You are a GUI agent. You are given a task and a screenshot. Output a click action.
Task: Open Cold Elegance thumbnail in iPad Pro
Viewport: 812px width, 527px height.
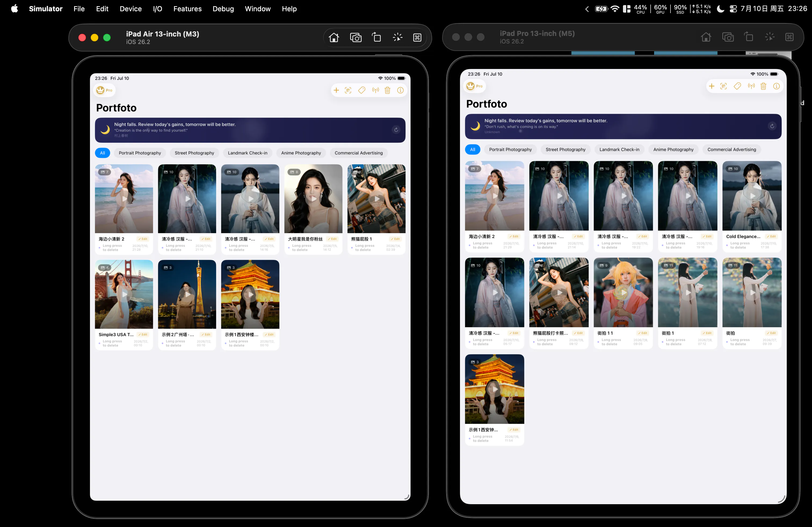tap(752, 196)
